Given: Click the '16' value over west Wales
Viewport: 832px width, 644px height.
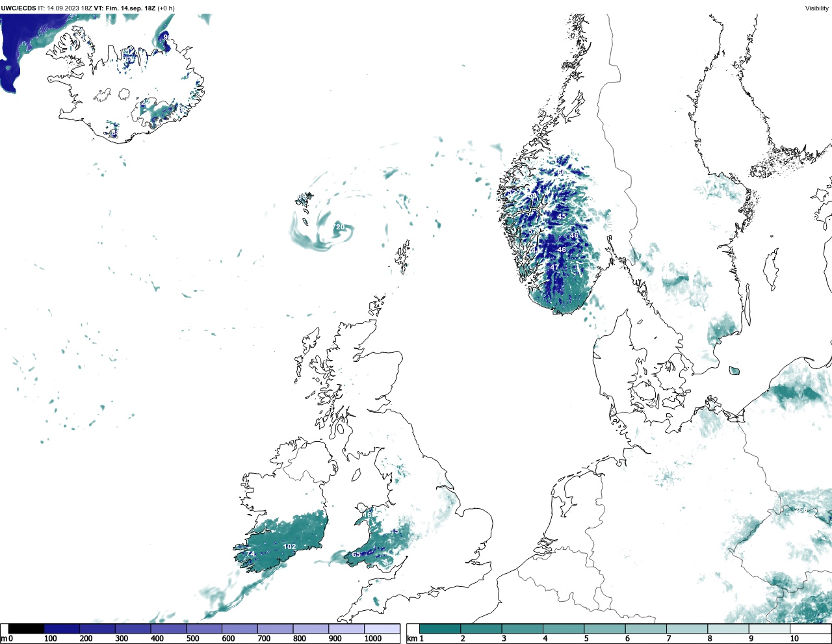Looking at the screenshot, I should pos(367,515).
